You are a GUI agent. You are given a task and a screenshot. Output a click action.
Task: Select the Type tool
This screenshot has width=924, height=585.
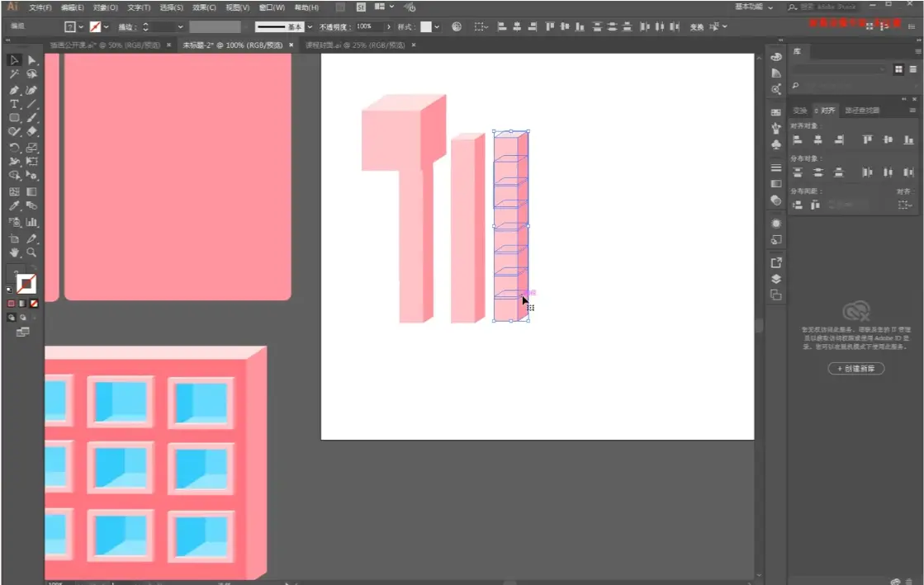point(13,103)
